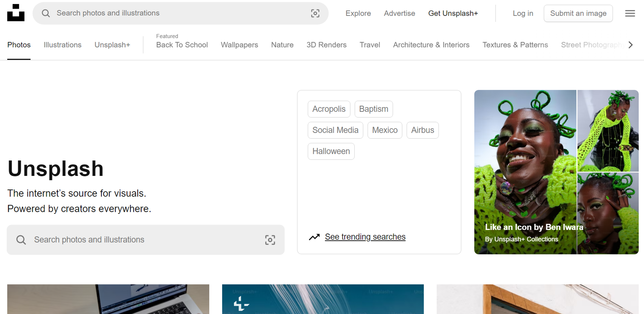Click Log in link

click(x=523, y=13)
